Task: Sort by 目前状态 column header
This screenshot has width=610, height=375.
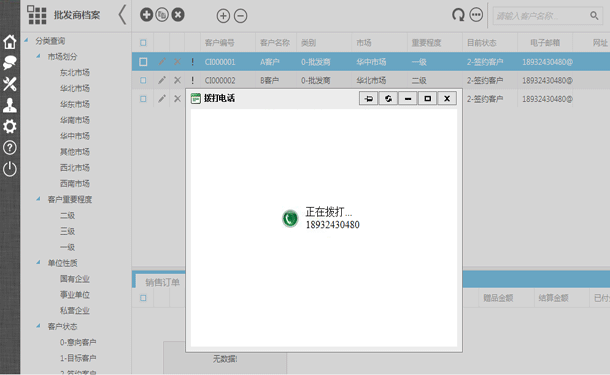Action: pyautogui.click(x=482, y=43)
